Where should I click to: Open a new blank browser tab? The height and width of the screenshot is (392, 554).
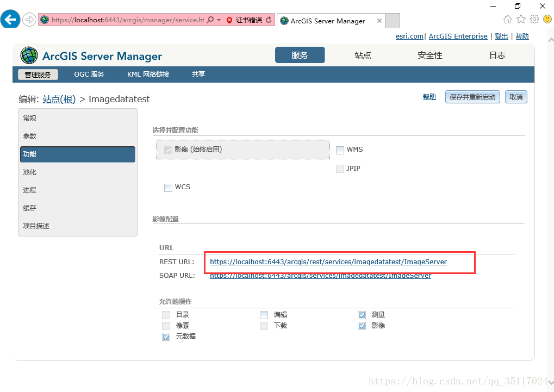tap(392, 21)
